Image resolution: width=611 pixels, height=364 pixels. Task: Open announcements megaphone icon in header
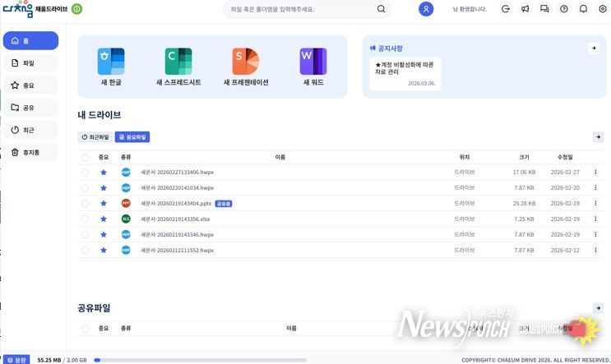click(x=525, y=9)
